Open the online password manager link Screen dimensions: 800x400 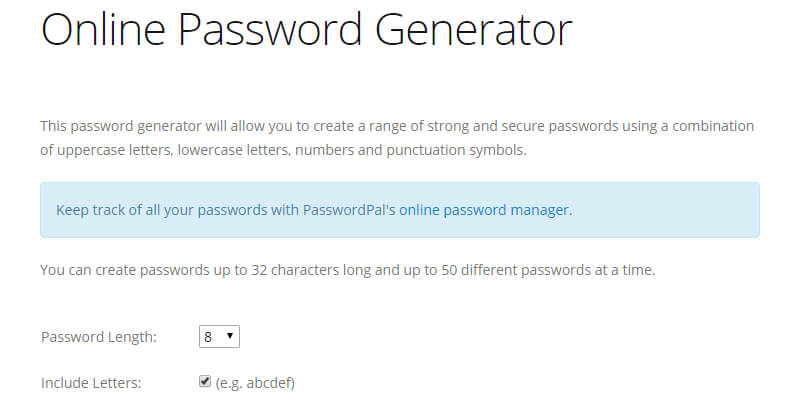[x=485, y=210]
